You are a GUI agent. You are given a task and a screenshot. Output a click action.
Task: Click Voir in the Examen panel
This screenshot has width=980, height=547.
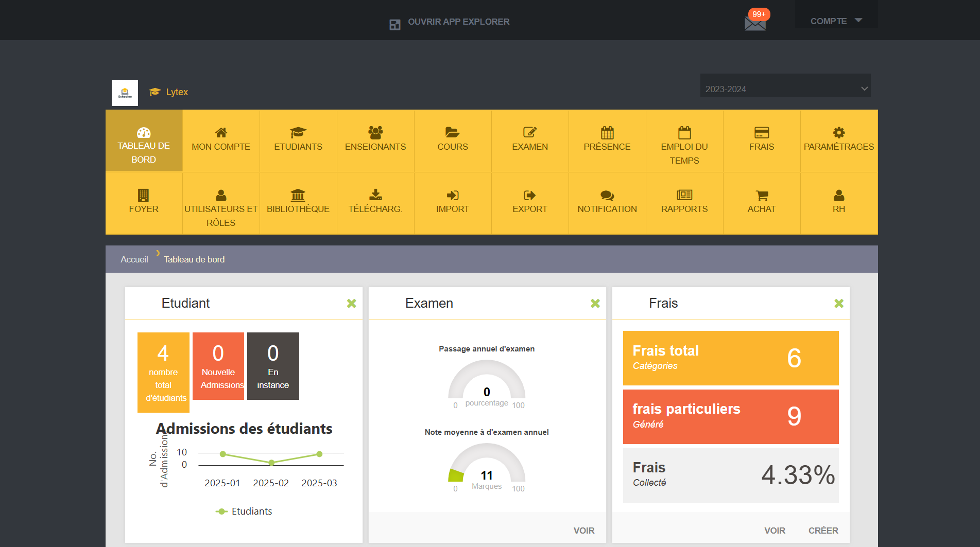point(584,531)
